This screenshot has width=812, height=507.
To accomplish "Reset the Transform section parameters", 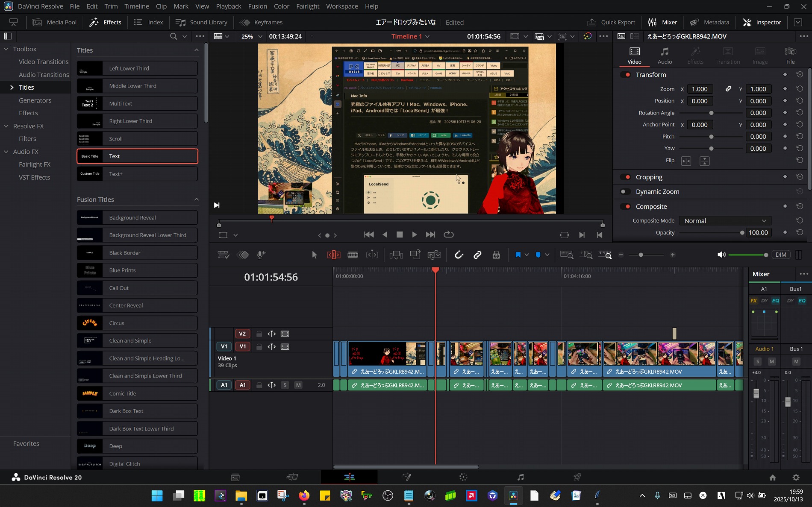I will (x=800, y=75).
